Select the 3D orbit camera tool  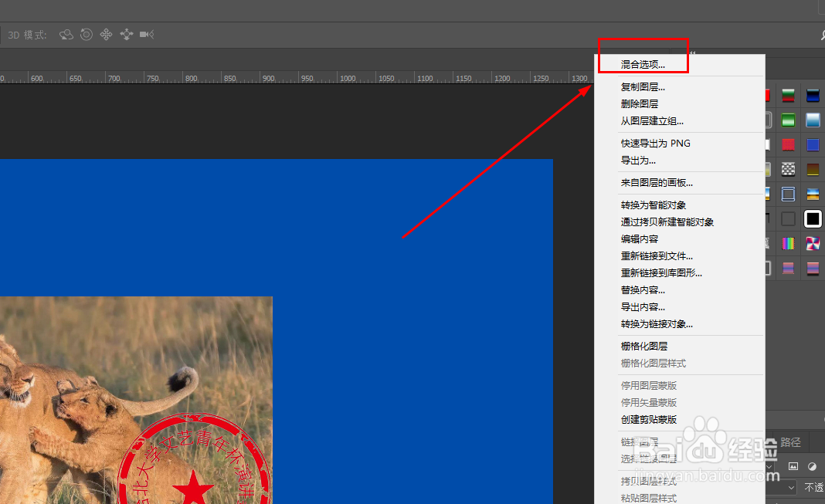(x=66, y=35)
